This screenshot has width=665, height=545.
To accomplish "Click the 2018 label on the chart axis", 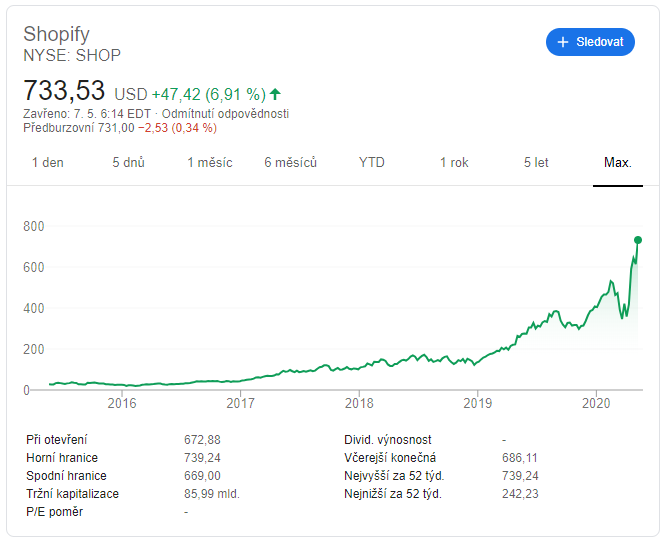I will (359, 403).
